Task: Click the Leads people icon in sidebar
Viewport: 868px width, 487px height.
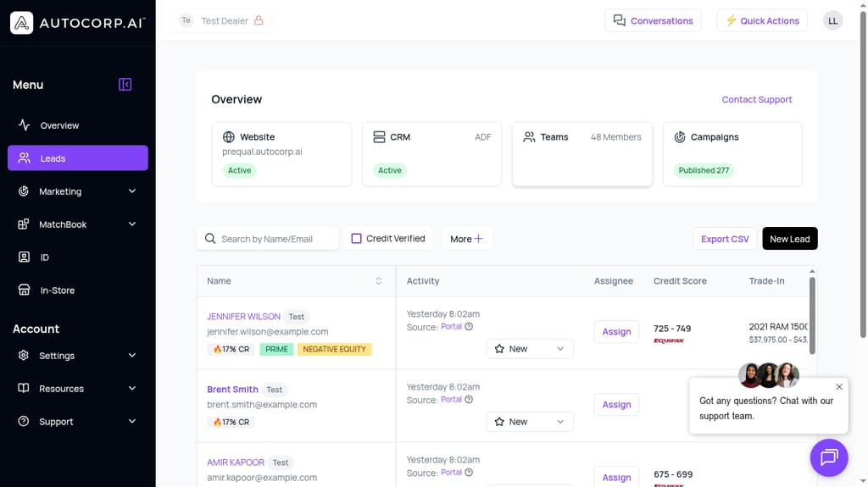Action: tap(24, 158)
